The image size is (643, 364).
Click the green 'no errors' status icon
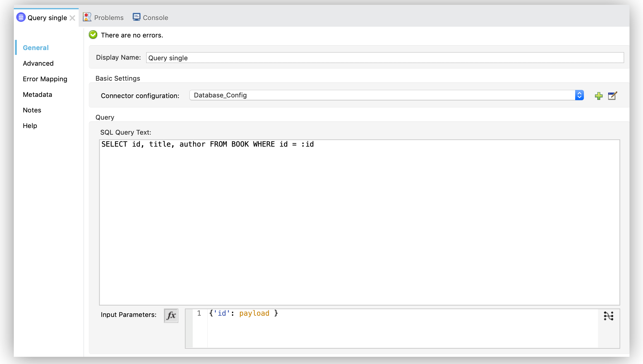93,35
